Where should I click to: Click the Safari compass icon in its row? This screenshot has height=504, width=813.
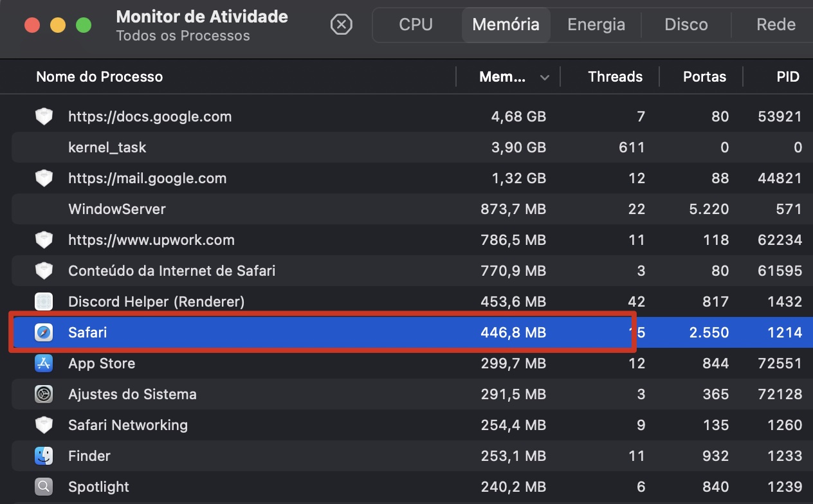point(43,332)
